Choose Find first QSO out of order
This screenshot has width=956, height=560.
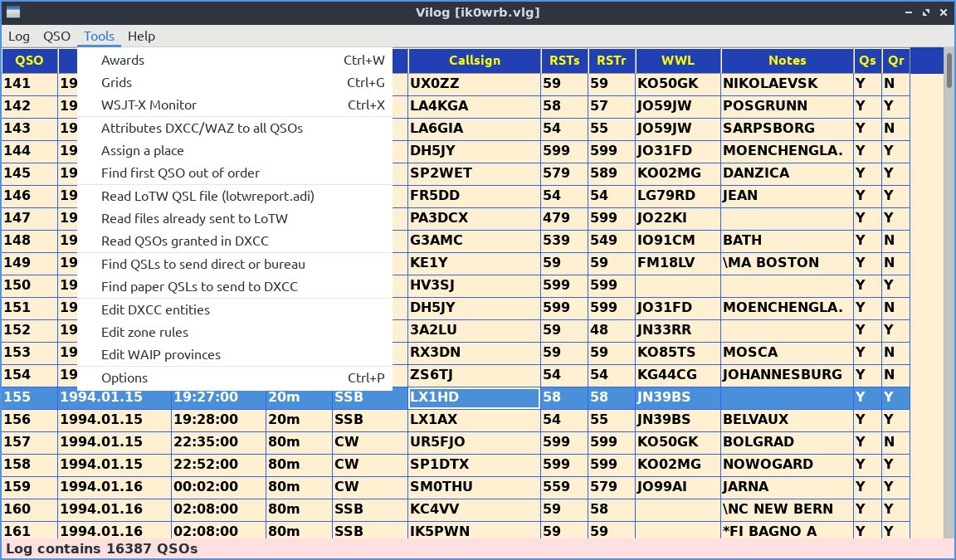click(235, 173)
